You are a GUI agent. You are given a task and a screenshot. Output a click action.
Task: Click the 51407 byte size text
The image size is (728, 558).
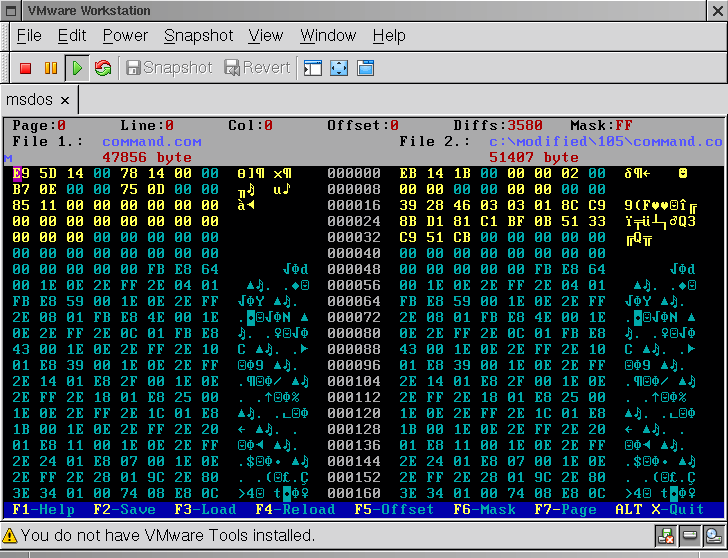pos(533,157)
